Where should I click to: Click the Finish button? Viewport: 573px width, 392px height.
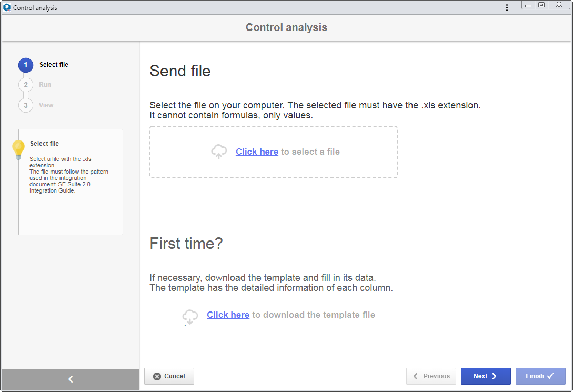click(540, 376)
